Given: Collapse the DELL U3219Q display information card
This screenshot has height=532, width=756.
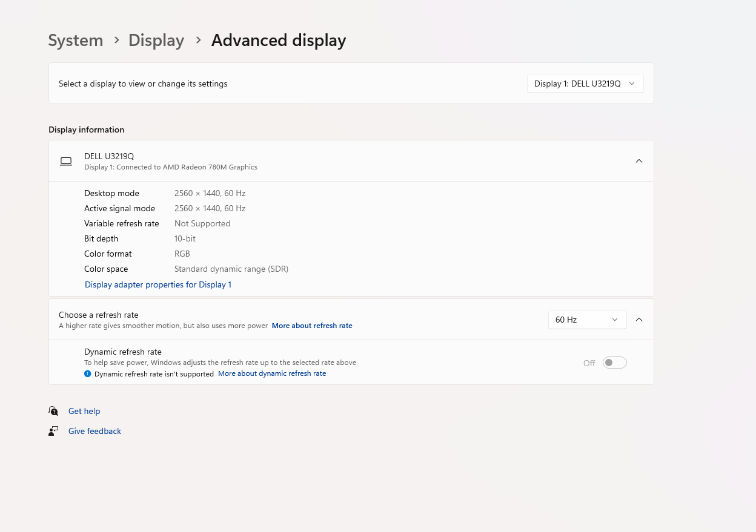Looking at the screenshot, I should tap(638, 161).
